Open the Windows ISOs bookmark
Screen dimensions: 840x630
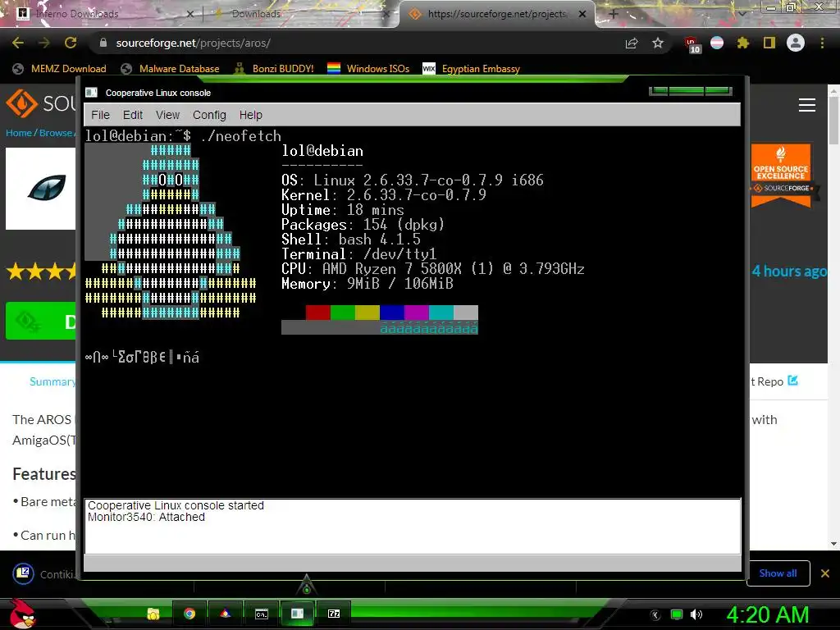[368, 69]
